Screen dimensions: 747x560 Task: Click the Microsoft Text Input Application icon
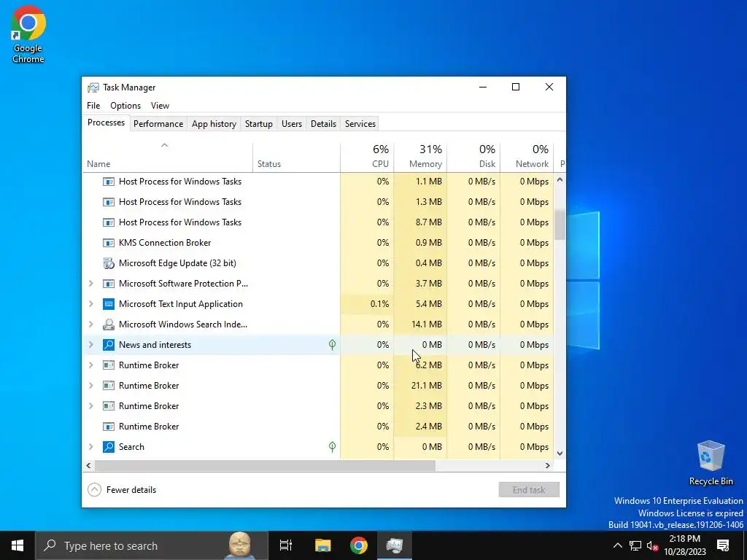(109, 304)
